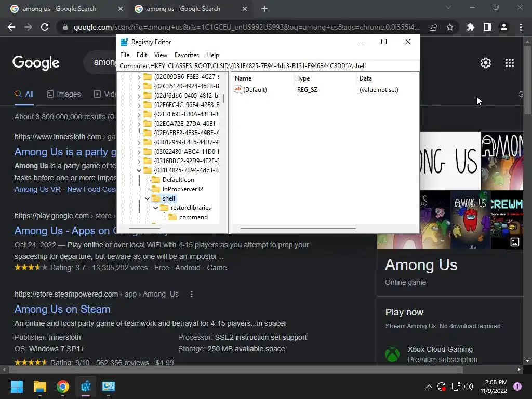Open Among Us VR sitelink
This screenshot has width=532, height=399.
37,189
